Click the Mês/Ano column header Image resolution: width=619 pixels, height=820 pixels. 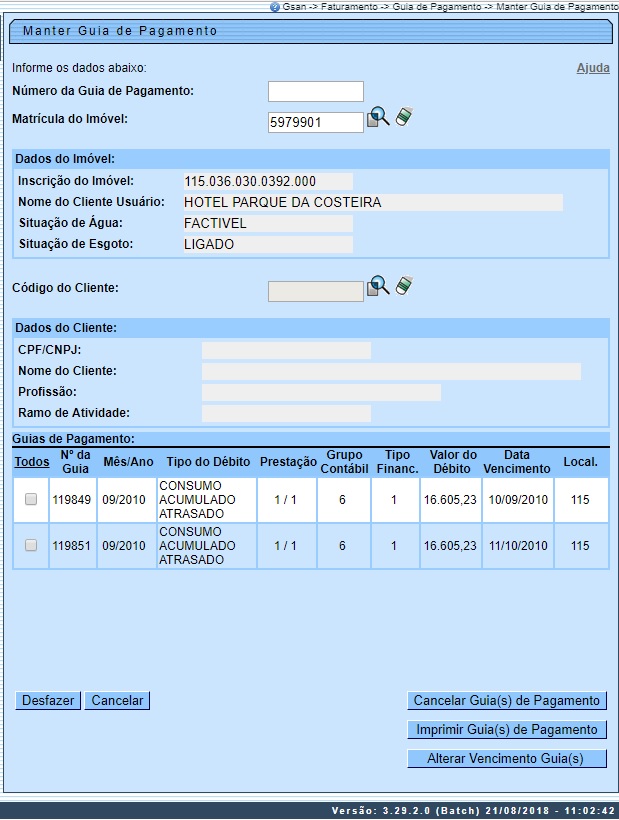click(x=128, y=462)
